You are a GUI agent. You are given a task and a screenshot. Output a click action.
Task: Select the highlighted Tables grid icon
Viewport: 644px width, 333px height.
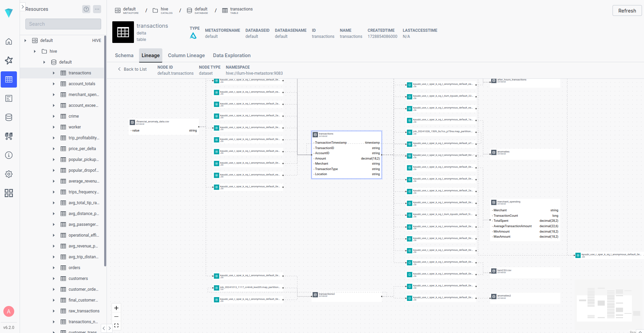[x=8, y=79]
